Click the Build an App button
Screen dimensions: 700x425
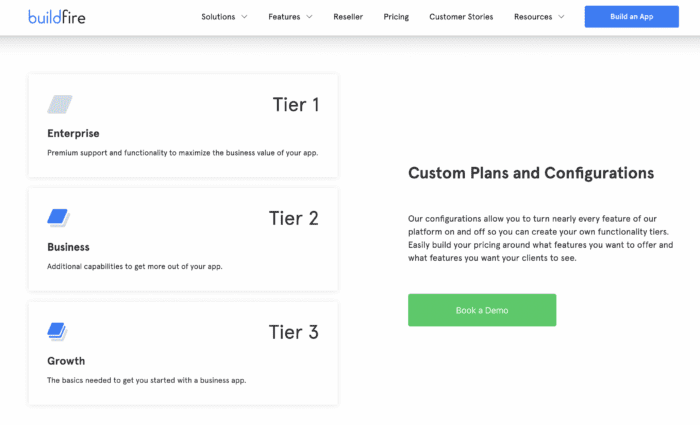click(632, 17)
